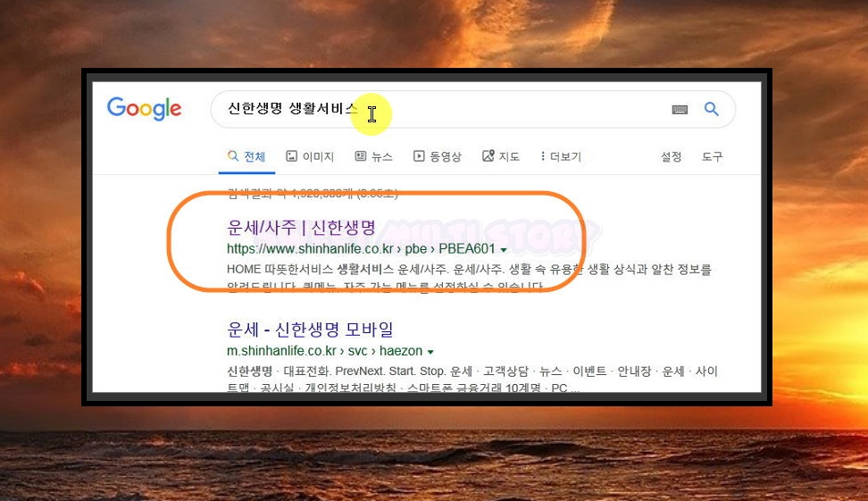This screenshot has height=501, width=868.
Task: Open the 운세/사주 | 신한생명 result link
Action: [301, 227]
